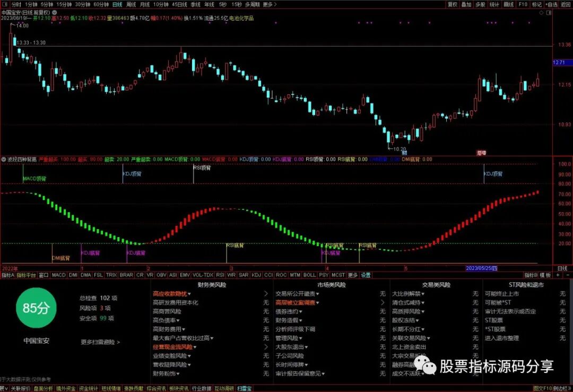Switch to the 扫雷宝 bottom tab

tap(244, 389)
